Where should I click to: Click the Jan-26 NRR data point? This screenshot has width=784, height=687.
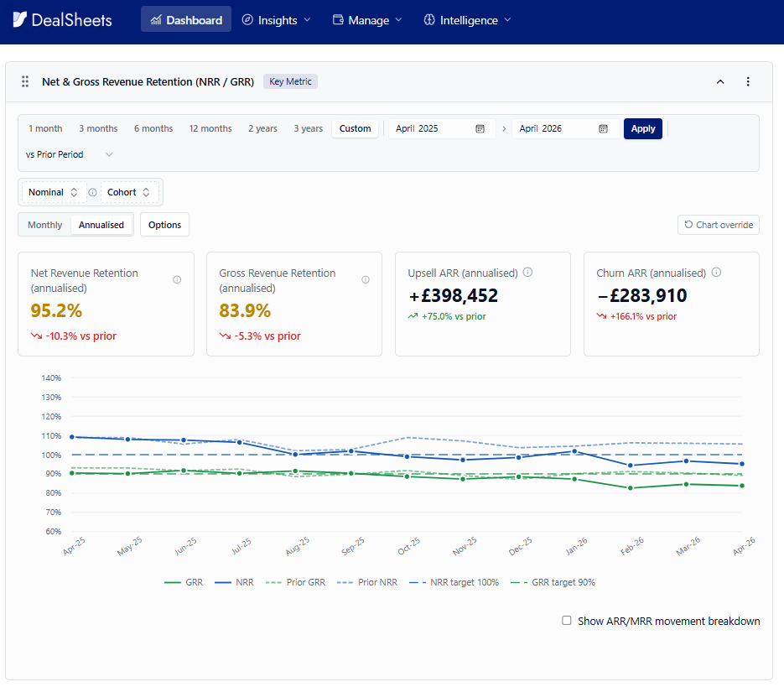574,451
